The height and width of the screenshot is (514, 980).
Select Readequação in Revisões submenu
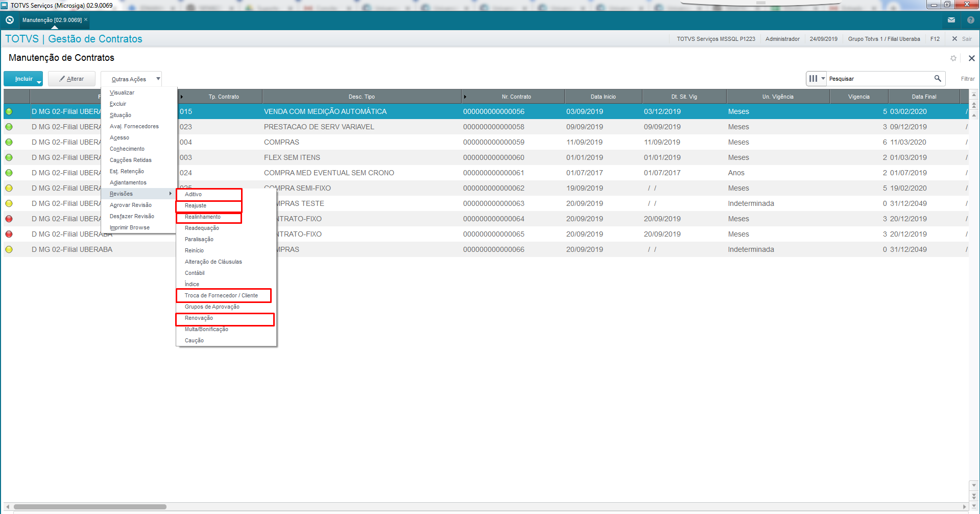coord(226,228)
